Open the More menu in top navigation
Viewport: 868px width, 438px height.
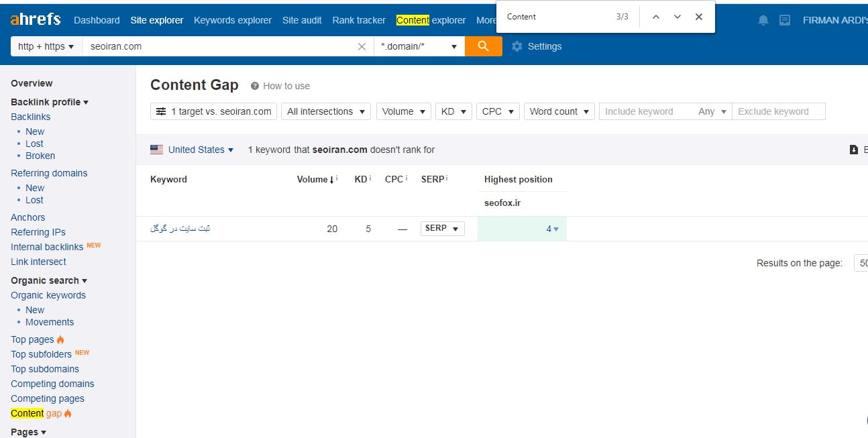pos(486,20)
